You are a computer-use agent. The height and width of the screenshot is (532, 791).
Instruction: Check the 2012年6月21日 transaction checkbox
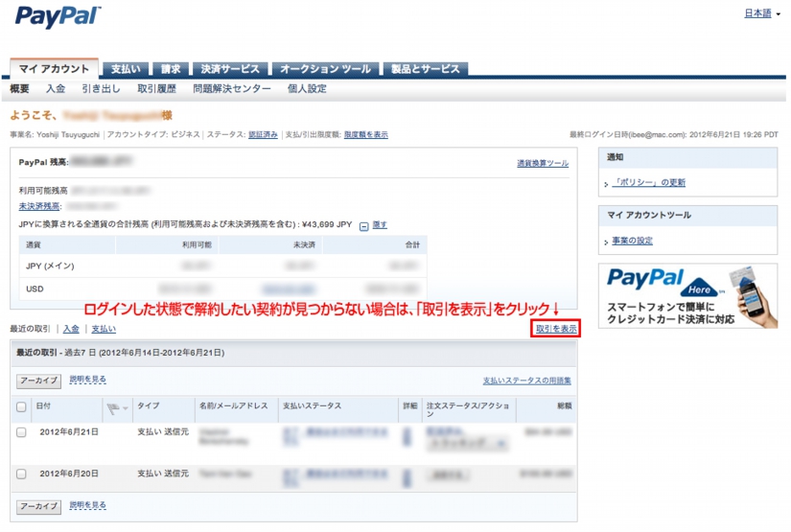tap(22, 432)
